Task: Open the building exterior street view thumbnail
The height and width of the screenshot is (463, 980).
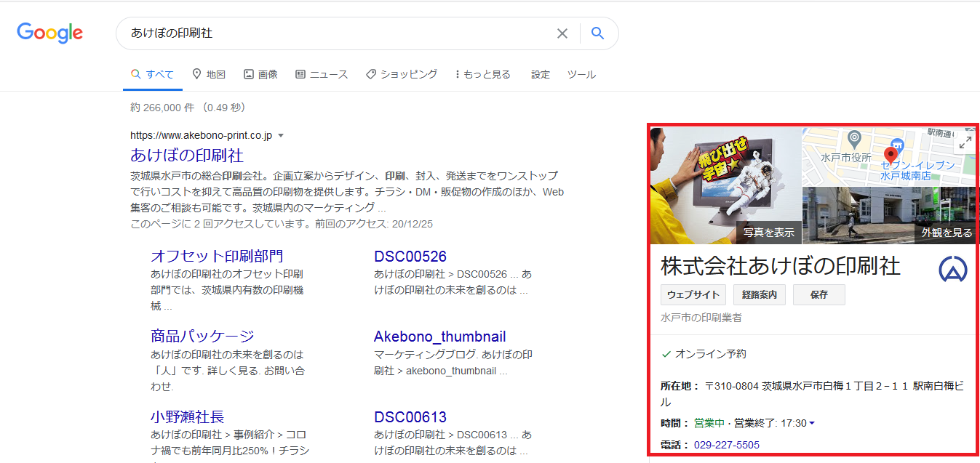Action: (x=890, y=215)
